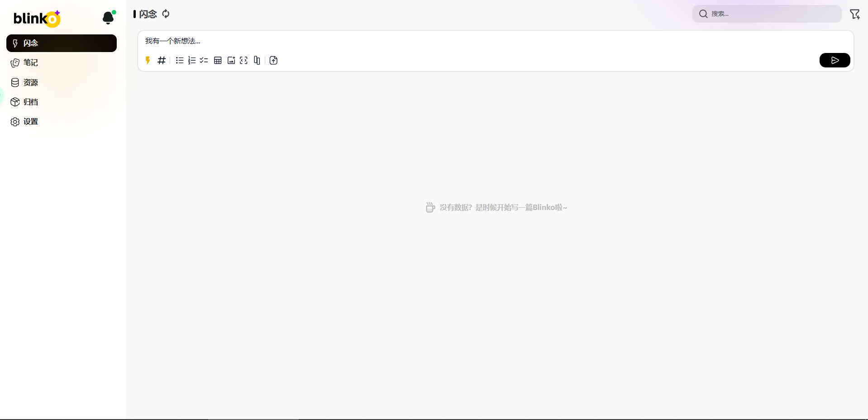Click the 闪念 page heading
This screenshot has height=420, width=868.
point(148,14)
